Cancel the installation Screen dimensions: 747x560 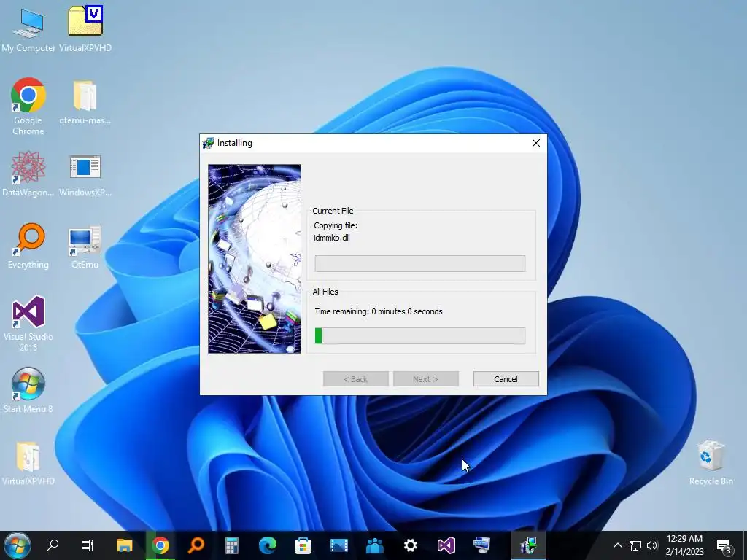click(x=506, y=379)
